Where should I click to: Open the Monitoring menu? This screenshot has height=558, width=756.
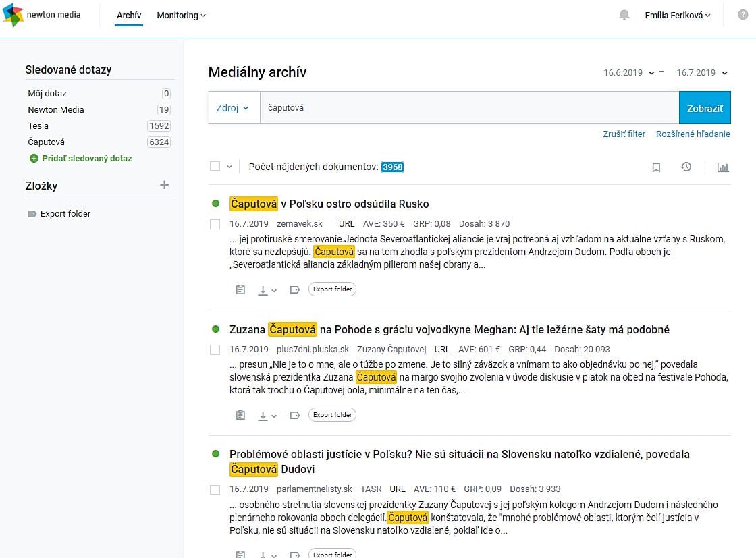181,15
